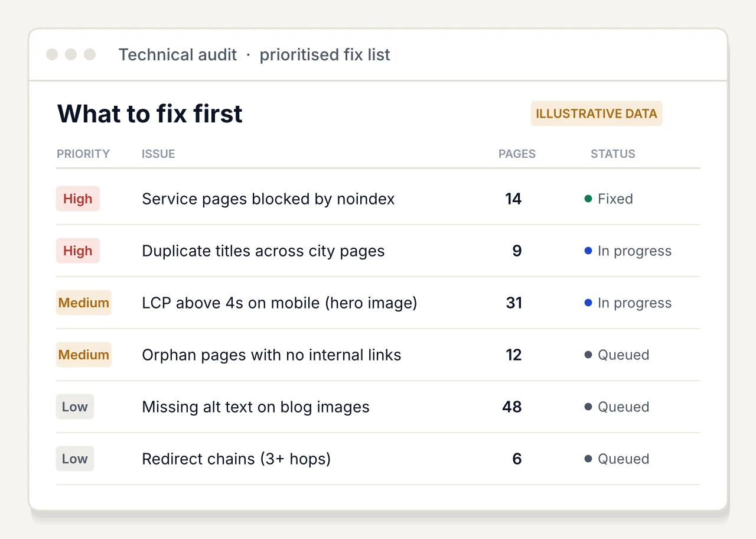The height and width of the screenshot is (539, 756).
Task: Click 'In progress' status for duplicate titles
Action: click(628, 251)
